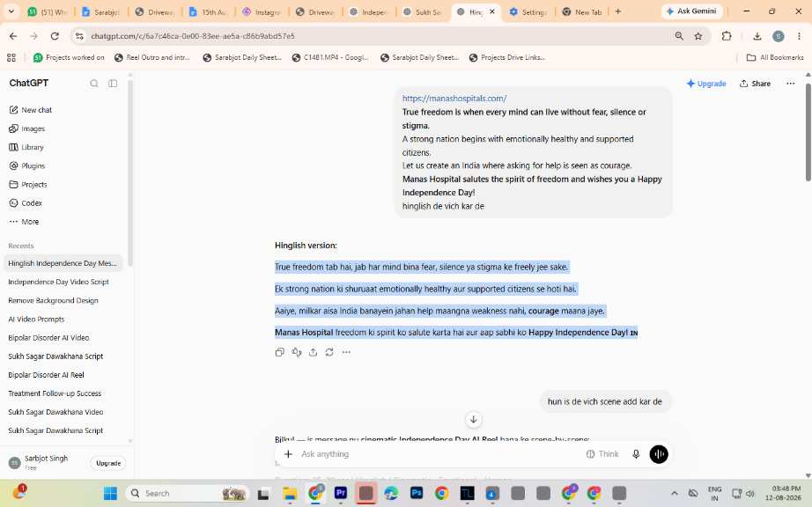The image size is (812, 507).
Task: Bookmark this page with the star icon
Action: 698,36
